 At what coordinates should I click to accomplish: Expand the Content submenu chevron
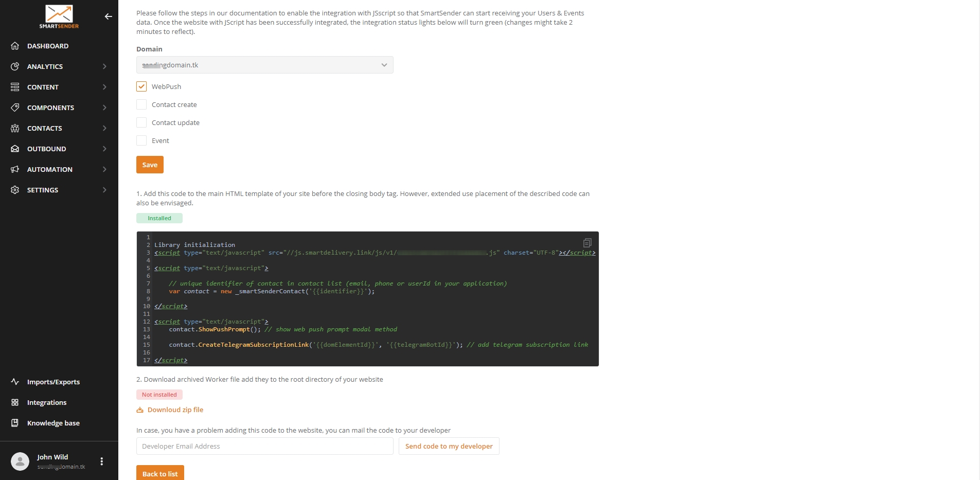(104, 87)
